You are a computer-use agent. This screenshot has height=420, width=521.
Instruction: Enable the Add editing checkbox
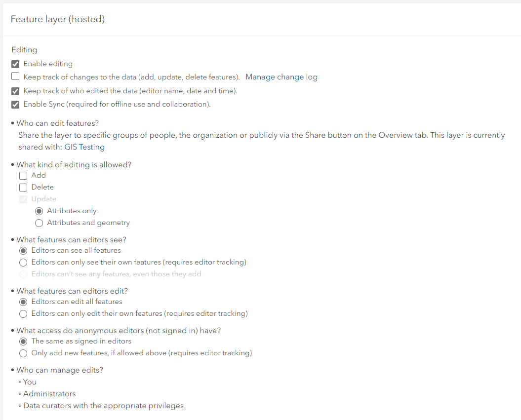point(23,175)
